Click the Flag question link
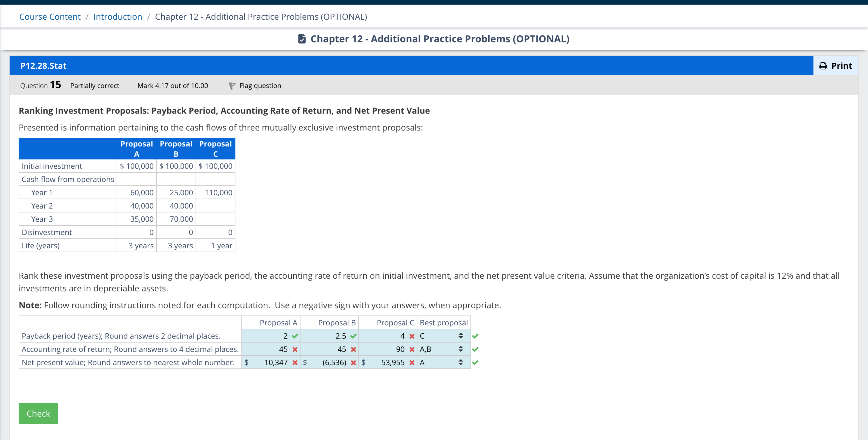 (260, 85)
